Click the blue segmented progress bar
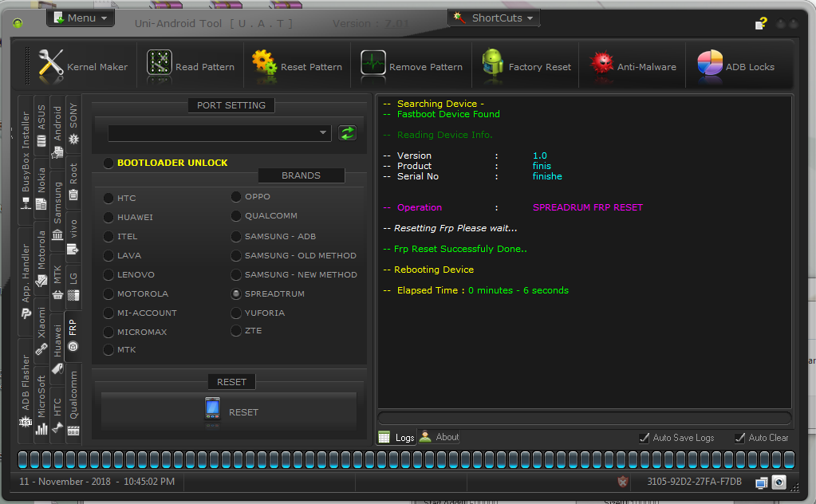This screenshot has height=504, width=816. pyautogui.click(x=406, y=460)
